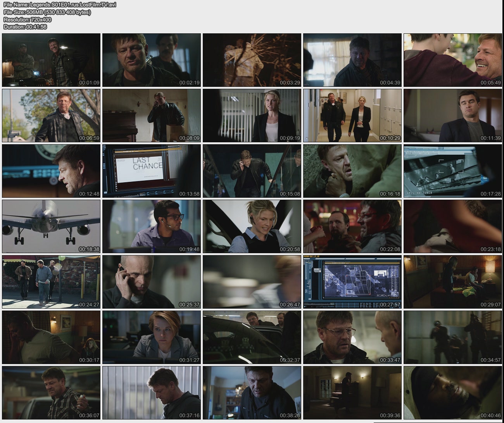Screen dimensions: 504x423
Task: Select the satellite map display thumbnail at 00:27:57
Action: click(x=352, y=282)
